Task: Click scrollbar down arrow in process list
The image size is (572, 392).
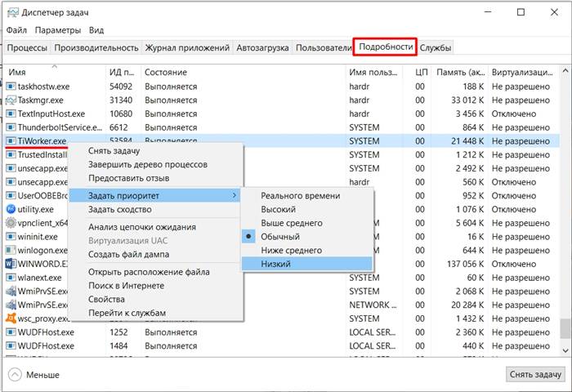Action: coord(565,351)
